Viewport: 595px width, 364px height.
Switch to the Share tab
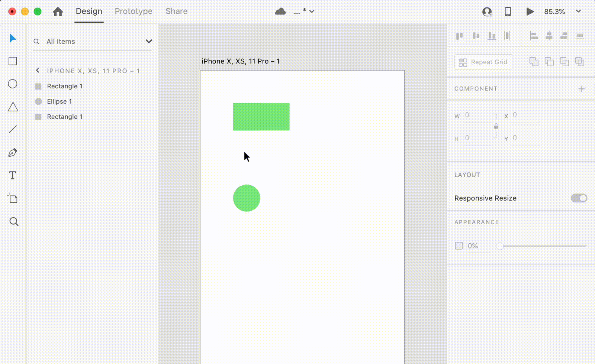[x=176, y=12]
